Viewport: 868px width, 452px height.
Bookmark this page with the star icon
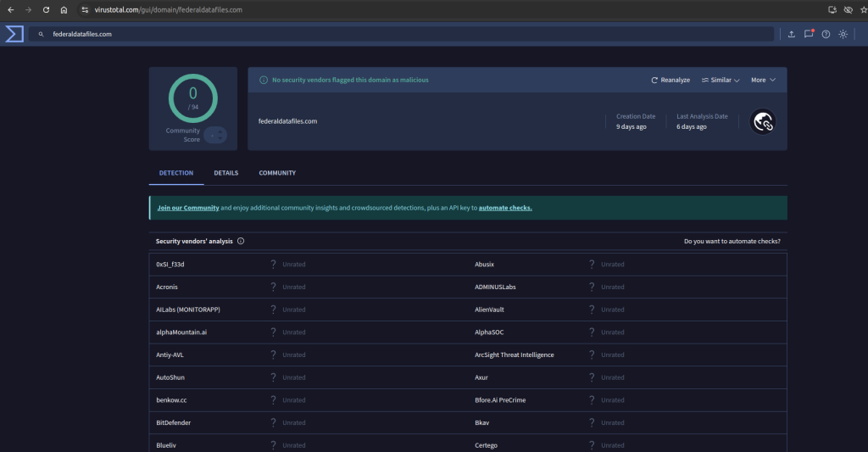point(864,10)
